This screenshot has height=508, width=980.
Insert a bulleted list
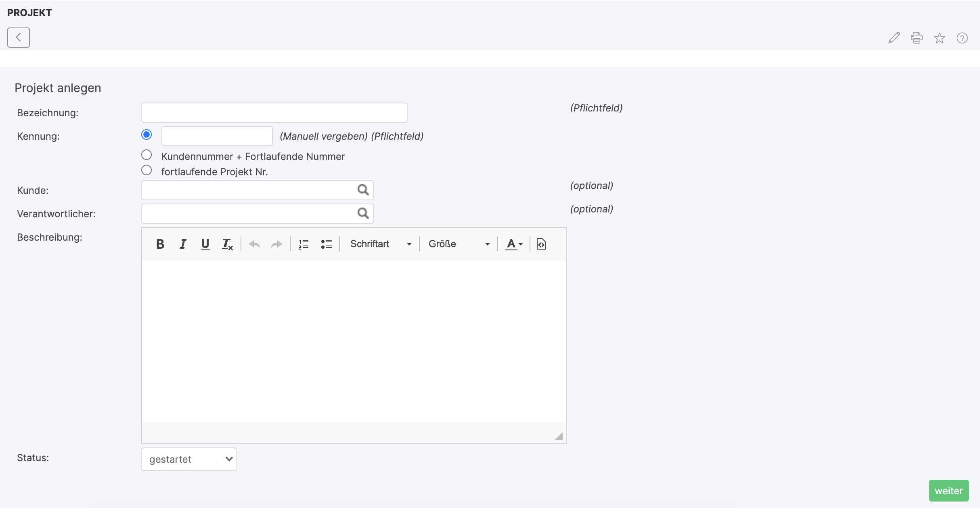(326, 244)
